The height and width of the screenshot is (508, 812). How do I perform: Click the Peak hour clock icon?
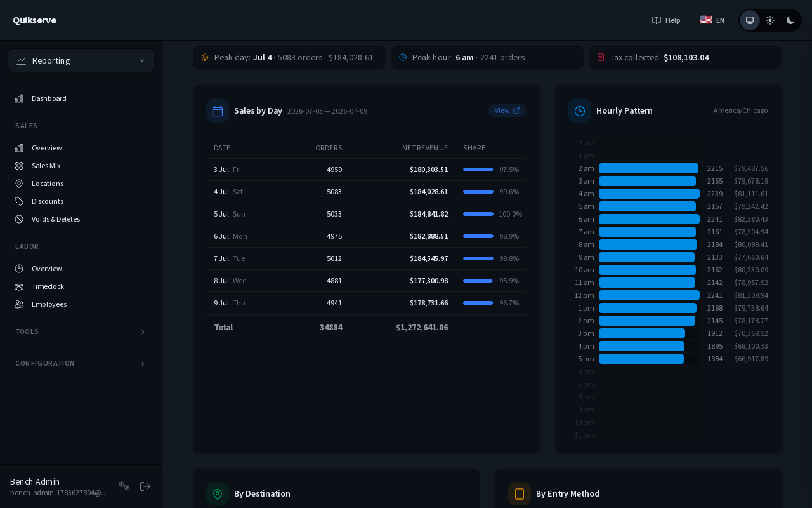click(x=403, y=57)
